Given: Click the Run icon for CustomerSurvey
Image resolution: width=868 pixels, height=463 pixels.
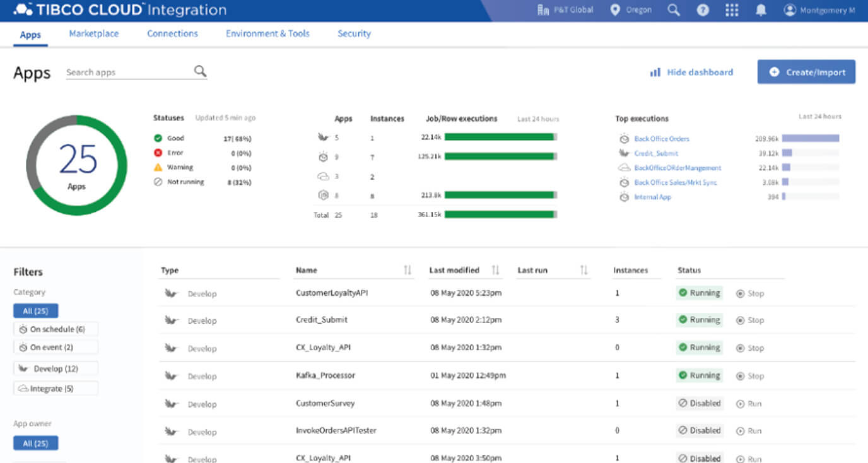Looking at the screenshot, I should pos(741,404).
